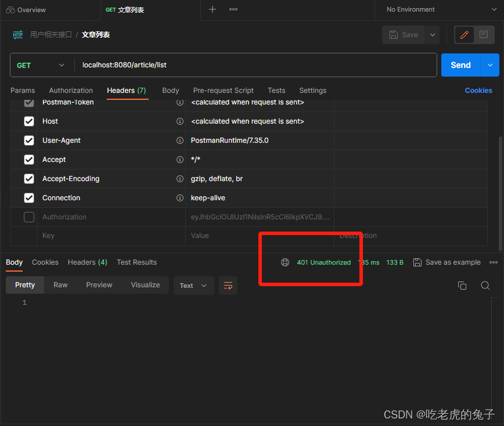Click the collection icon before 用户相关接口
Screen dimensions: 504x426
[17, 34]
